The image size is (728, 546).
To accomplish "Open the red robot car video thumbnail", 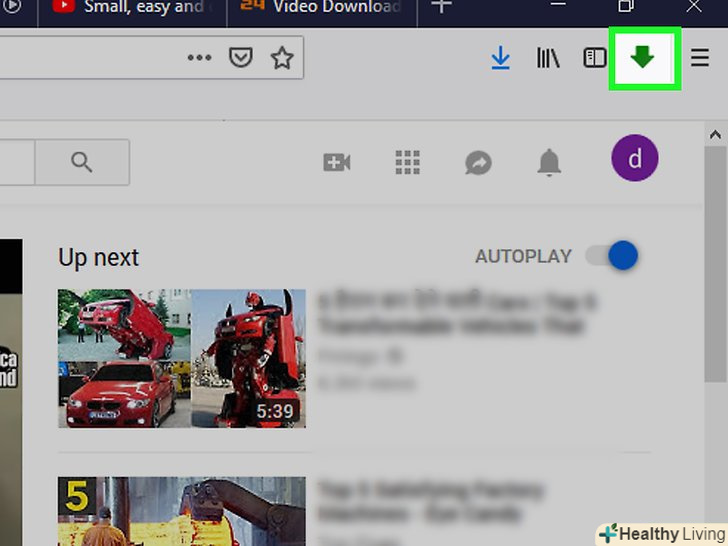I will click(x=182, y=358).
